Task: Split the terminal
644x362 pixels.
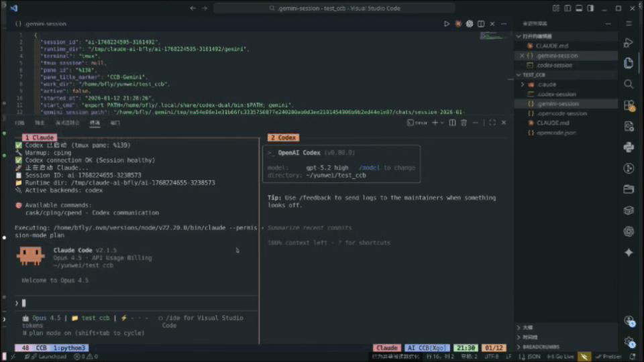Action: [x=452, y=123]
